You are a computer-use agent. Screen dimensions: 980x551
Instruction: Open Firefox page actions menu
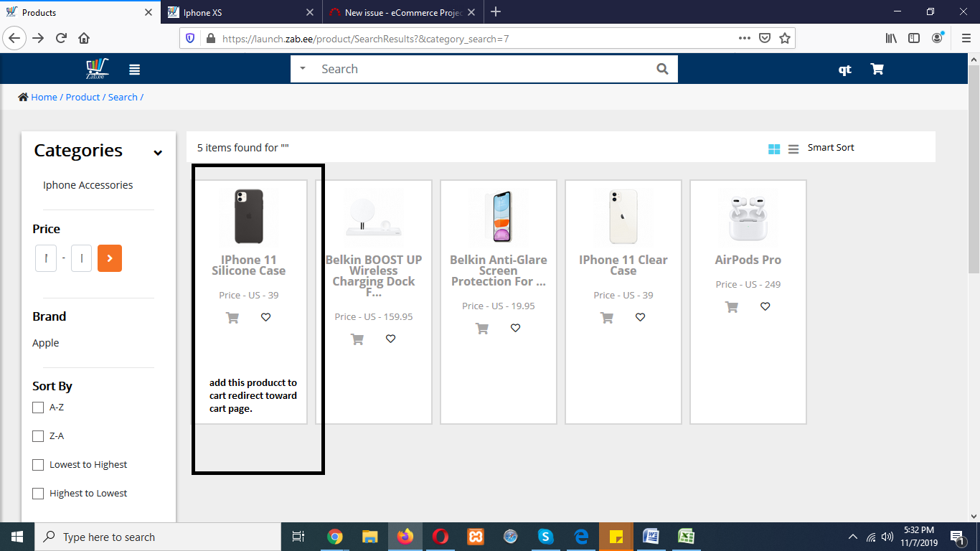[x=745, y=38]
